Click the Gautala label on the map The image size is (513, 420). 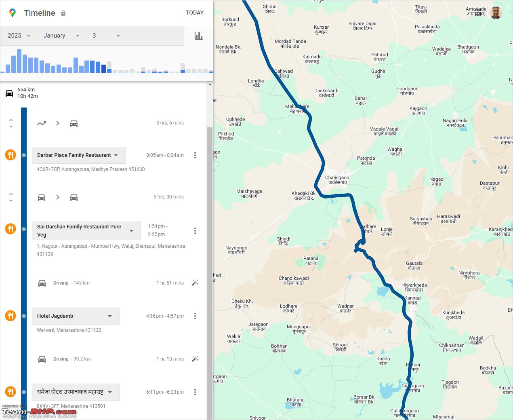pos(414,266)
